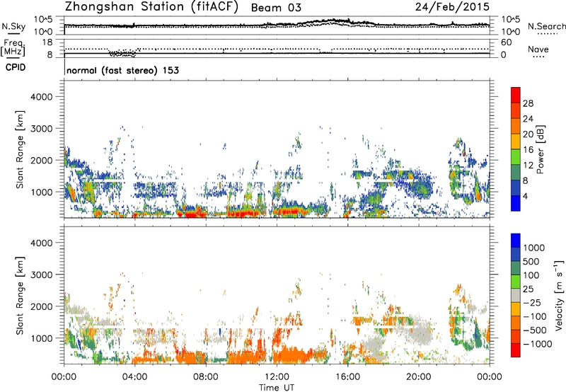Click the '04:00' time axis label
566x392 pixels.
134,377
